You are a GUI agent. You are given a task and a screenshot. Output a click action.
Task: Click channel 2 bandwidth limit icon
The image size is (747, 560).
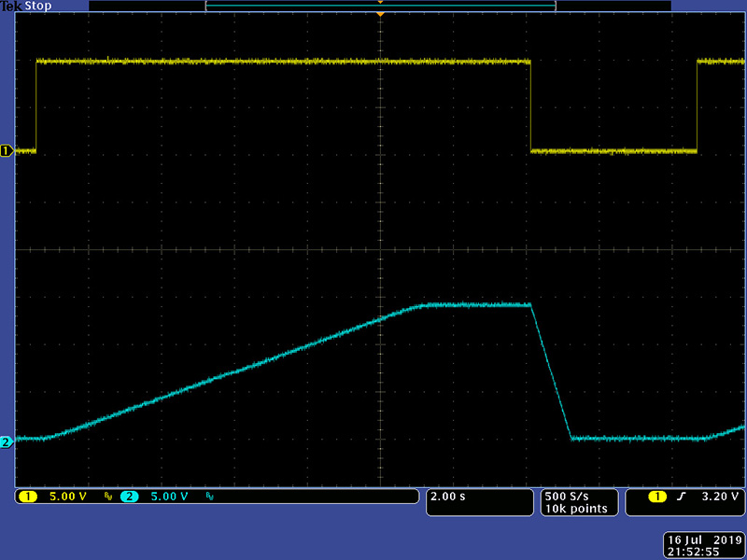coord(211,497)
